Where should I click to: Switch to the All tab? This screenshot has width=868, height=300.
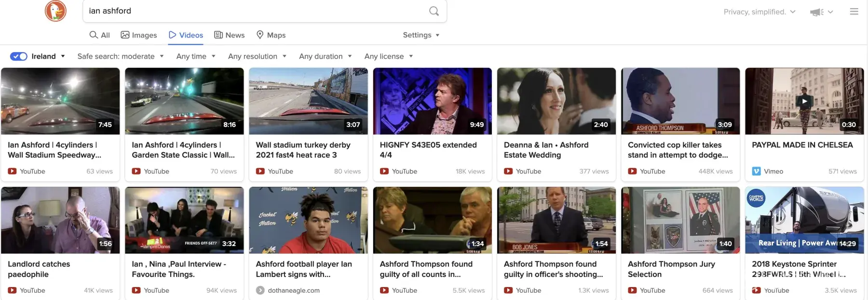[100, 35]
